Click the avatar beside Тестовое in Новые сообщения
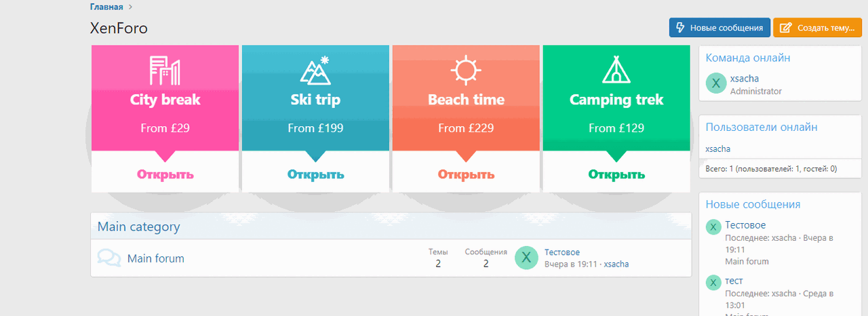Screen dimensions: 868x316 tap(713, 227)
